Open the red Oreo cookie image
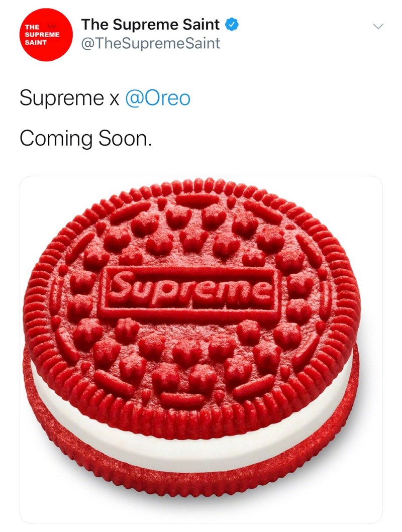The width and height of the screenshot is (402, 532). (x=201, y=350)
